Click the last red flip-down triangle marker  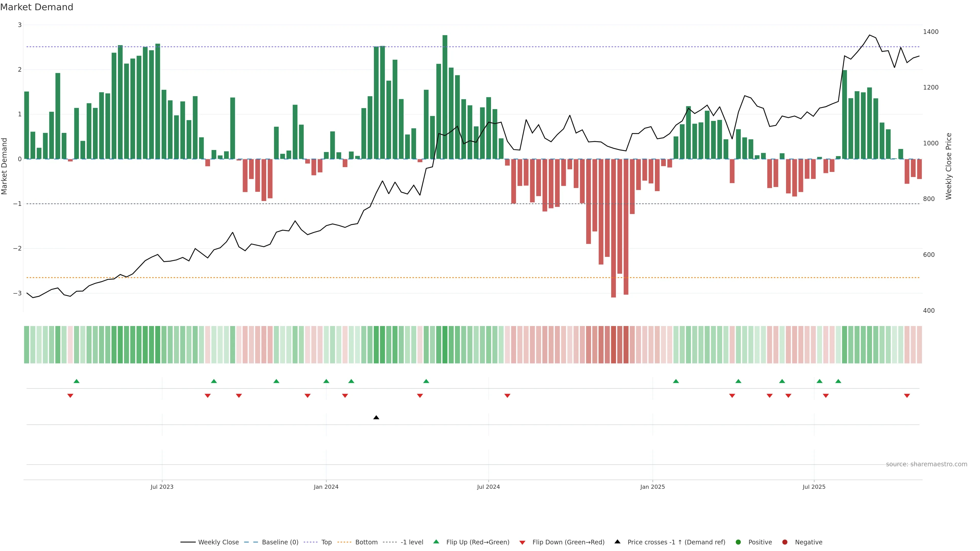[907, 396]
